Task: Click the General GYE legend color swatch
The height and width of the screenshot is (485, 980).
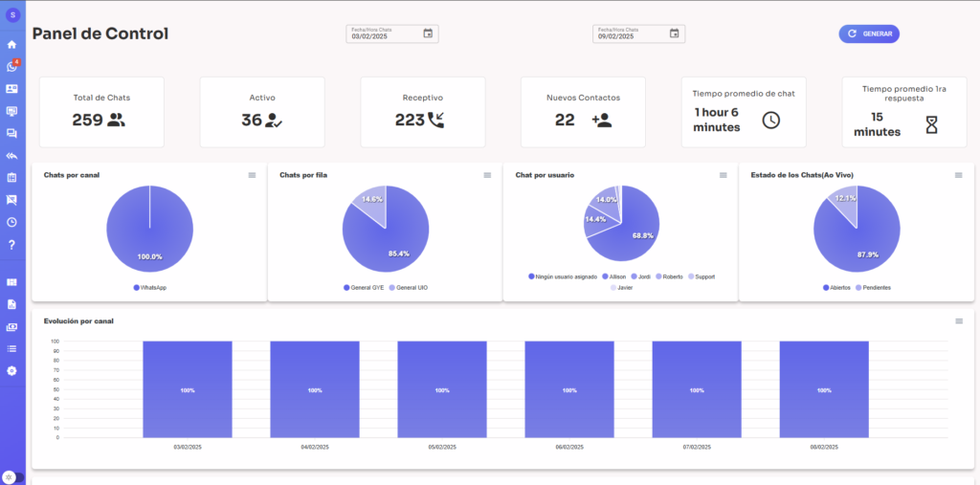Action: pos(346,287)
